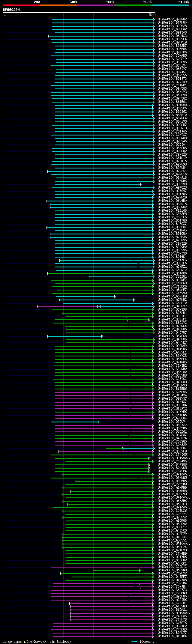Select hit label UniRef100_C6SZW1

tap(172, 276)
